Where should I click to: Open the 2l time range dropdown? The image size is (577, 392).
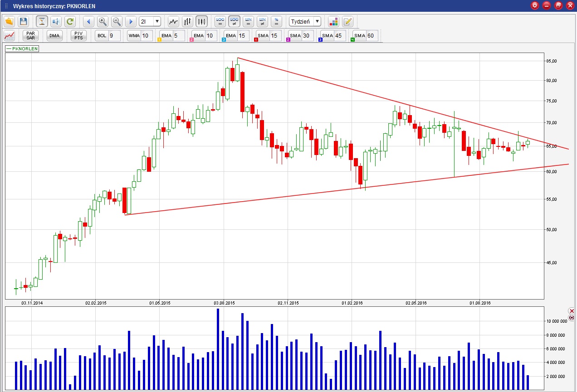[150, 21]
